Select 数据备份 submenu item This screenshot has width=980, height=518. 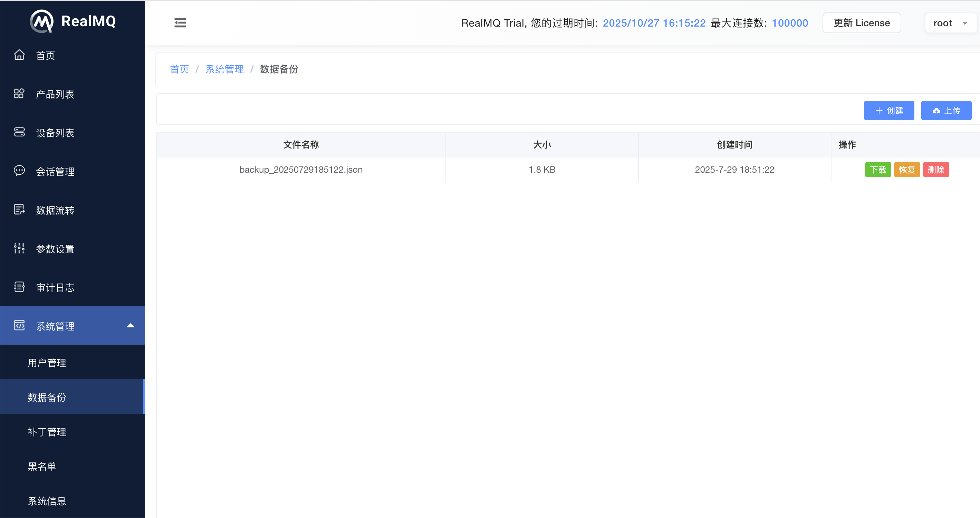click(72, 397)
